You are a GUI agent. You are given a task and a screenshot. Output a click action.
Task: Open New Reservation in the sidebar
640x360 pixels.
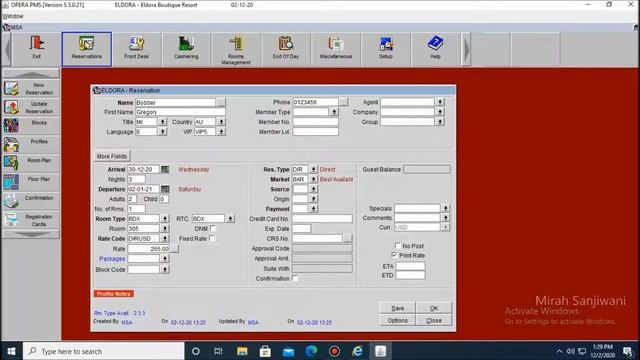pyautogui.click(x=31, y=89)
